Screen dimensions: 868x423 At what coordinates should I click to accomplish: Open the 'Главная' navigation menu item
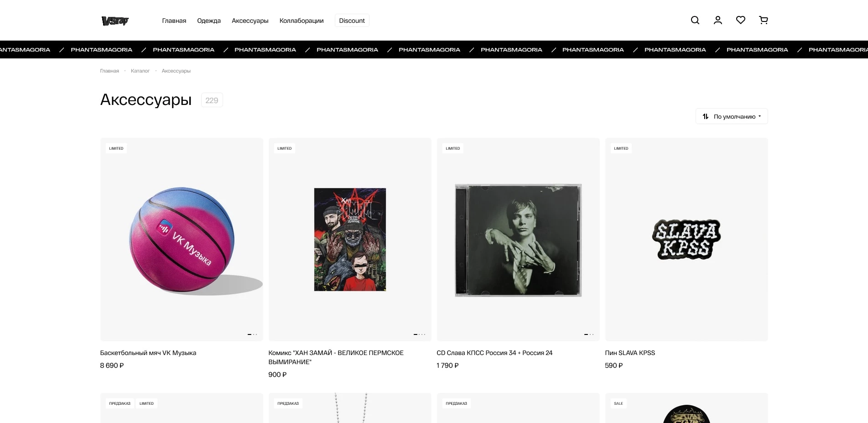pos(174,21)
